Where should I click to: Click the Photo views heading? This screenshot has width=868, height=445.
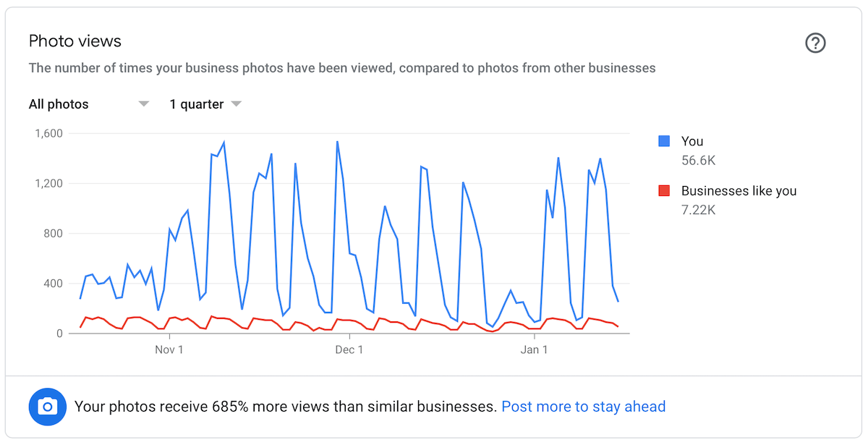coord(75,41)
